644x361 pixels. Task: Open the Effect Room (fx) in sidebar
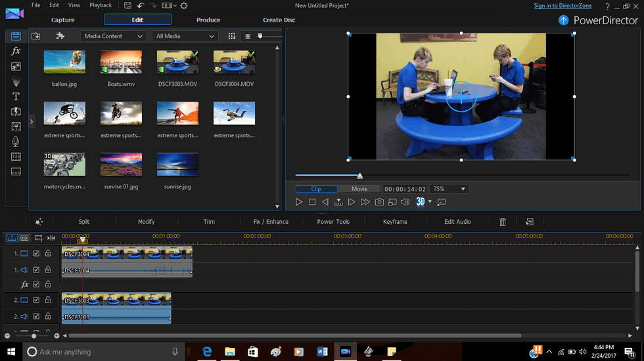tap(16, 51)
